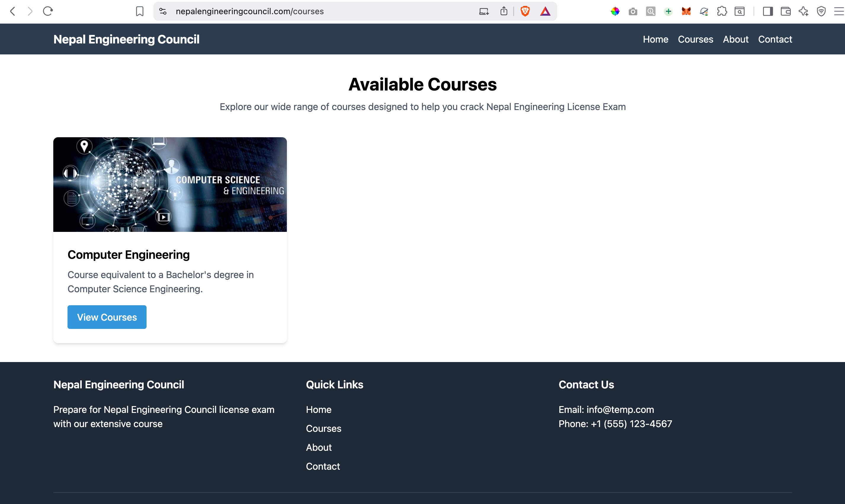This screenshot has width=845, height=504.
Task: Open Contact link in footer Quick Links
Action: [x=323, y=466]
